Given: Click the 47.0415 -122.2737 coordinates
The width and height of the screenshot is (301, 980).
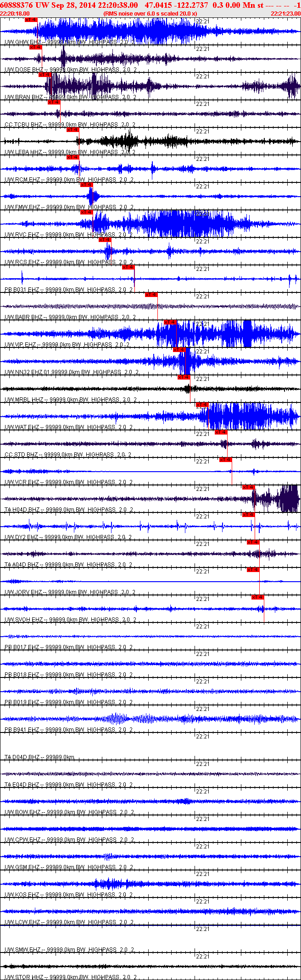Looking at the screenshot, I should 176,5.
